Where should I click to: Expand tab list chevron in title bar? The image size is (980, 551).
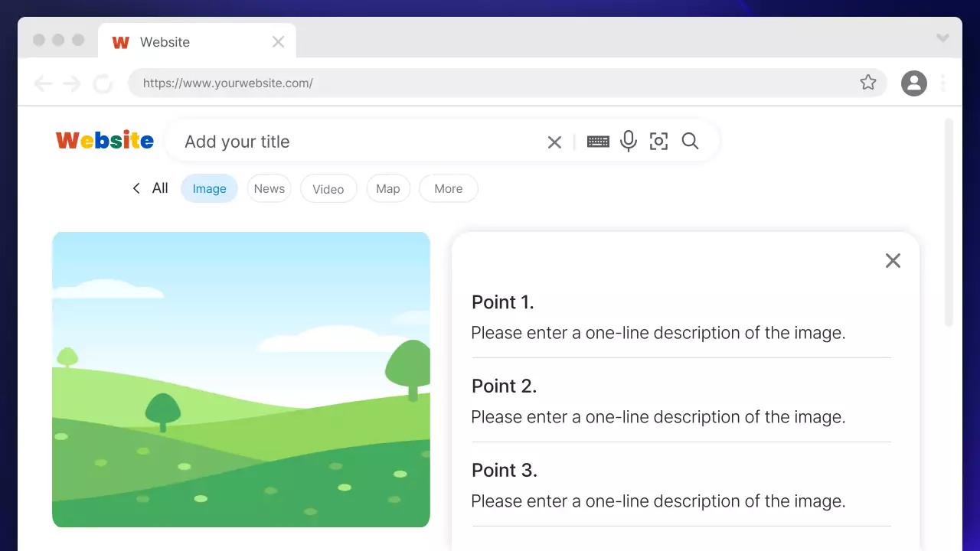tap(942, 38)
